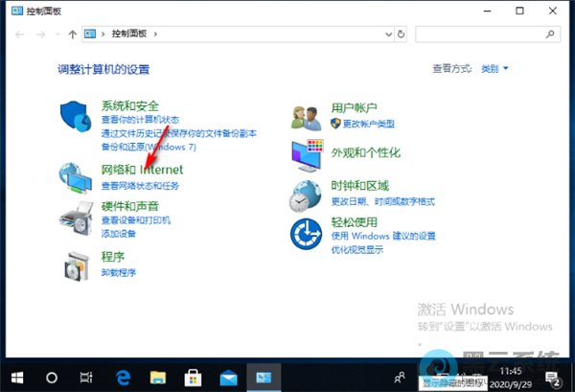Go up one level with up arrow
Screen dimensions: 575x392
click(x=74, y=34)
